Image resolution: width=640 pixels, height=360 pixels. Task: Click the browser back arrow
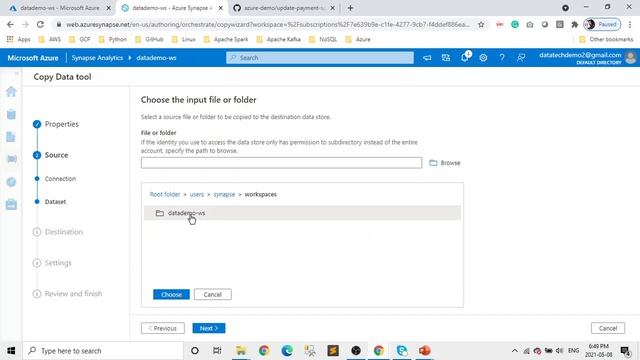(x=10, y=24)
